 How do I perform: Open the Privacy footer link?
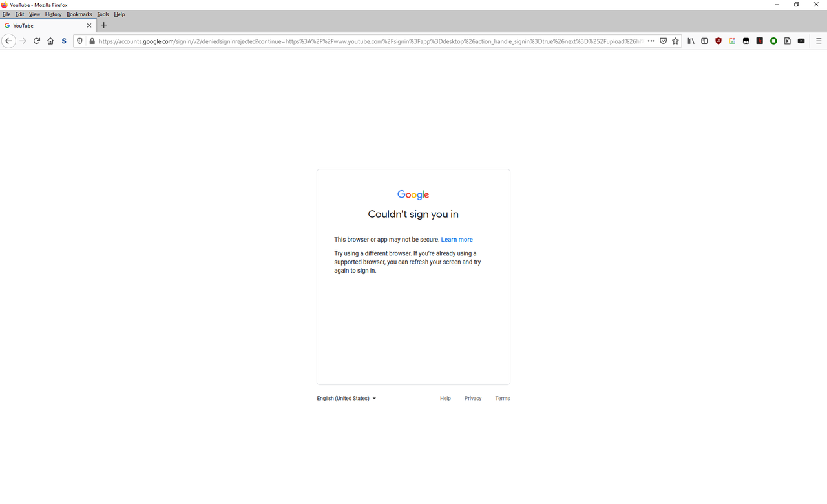473,399
